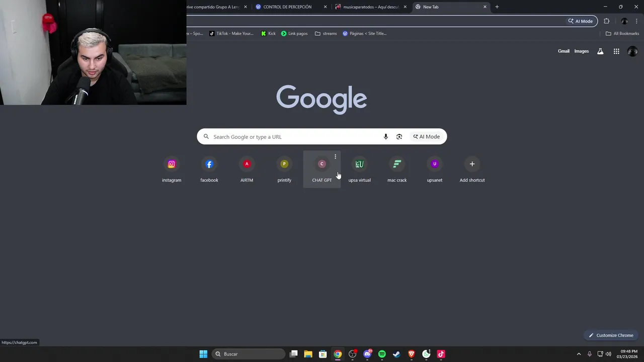Open OBS Studio from the taskbar
Viewport: 644px width, 362px height.
353,354
